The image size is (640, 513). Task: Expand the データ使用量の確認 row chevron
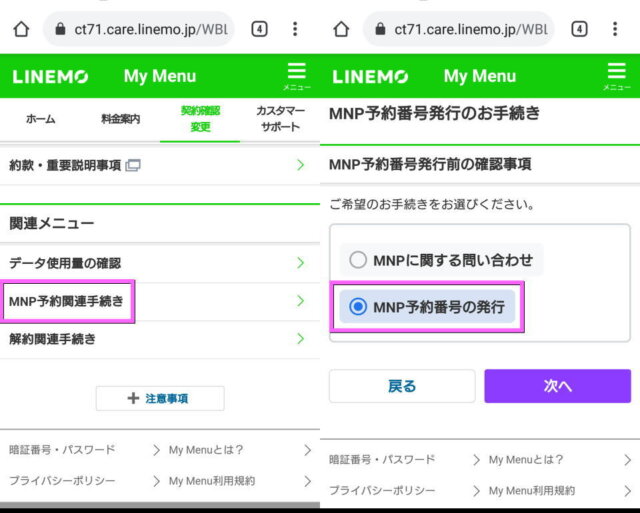coord(300,263)
